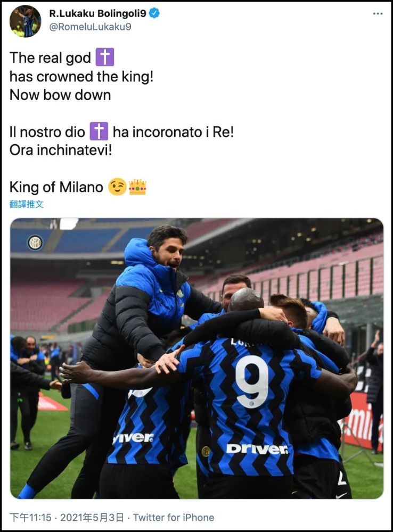The image size is (393, 532).
Task: Click the 翻譯推文 translate tweet link
Action: click(x=27, y=204)
